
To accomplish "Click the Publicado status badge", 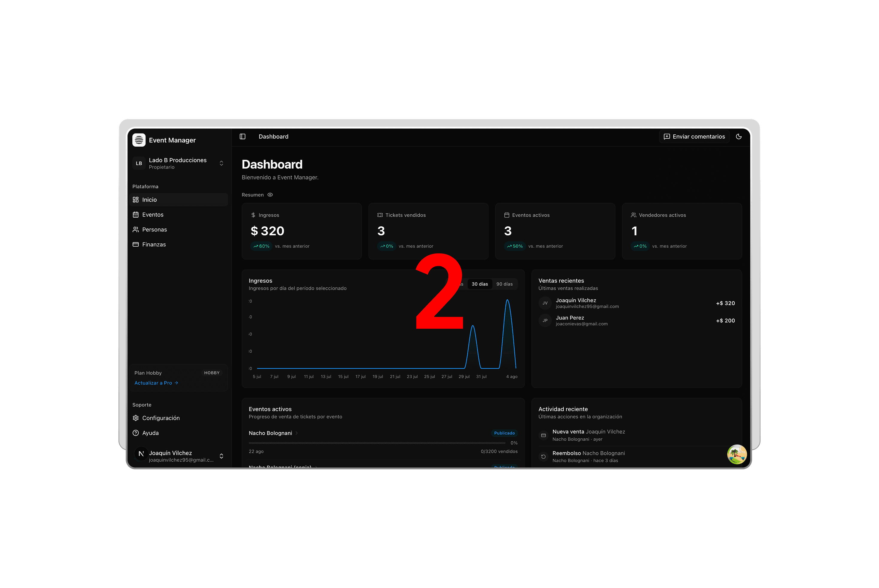I will tap(504, 433).
